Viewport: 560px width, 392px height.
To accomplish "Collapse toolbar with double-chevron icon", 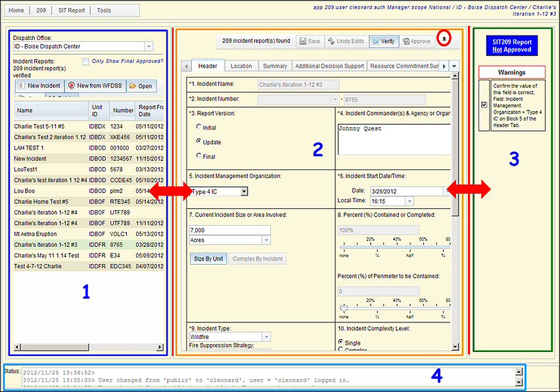I will click(444, 38).
